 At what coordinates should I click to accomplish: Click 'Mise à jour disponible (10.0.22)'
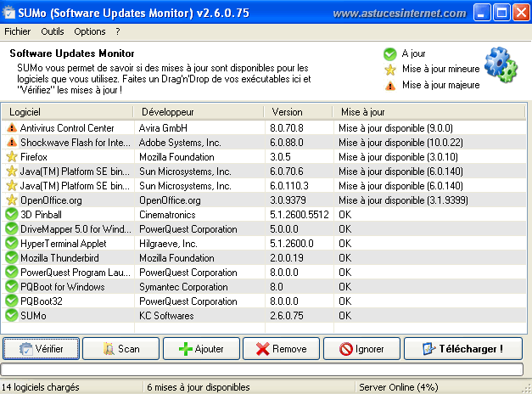[x=400, y=143]
